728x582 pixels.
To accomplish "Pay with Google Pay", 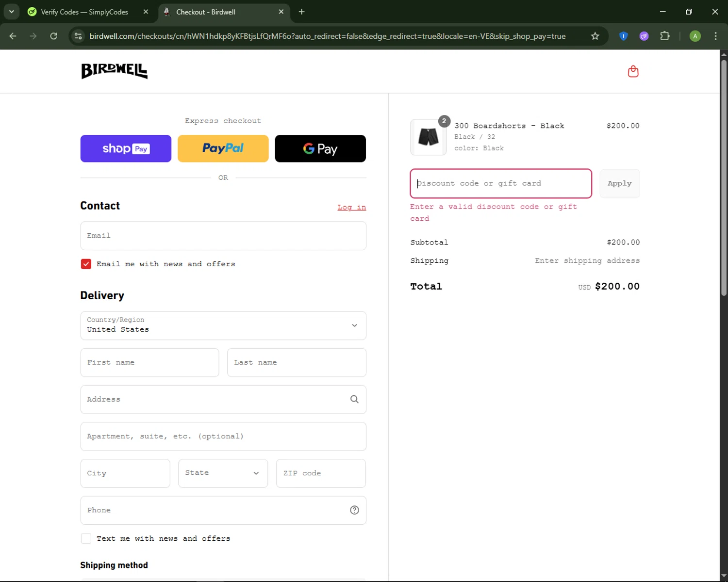I will click(320, 148).
